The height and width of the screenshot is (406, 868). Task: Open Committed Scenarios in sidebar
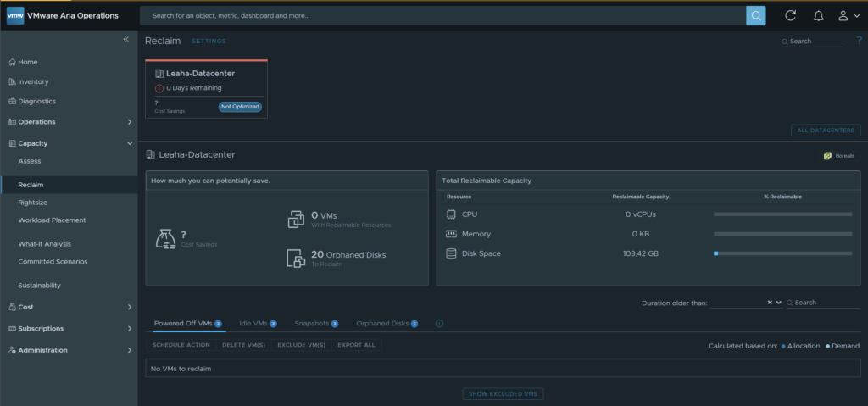coord(53,262)
